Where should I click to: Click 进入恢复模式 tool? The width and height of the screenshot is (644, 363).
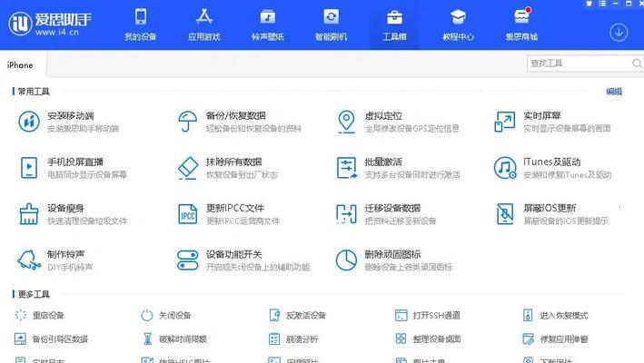tap(556, 316)
